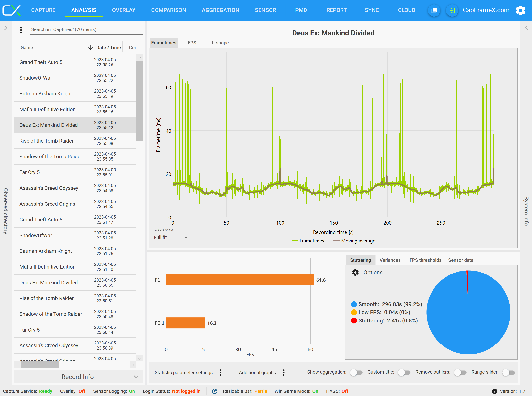532x396 pixels.
Task: Click the capture search input field
Action: click(86, 29)
